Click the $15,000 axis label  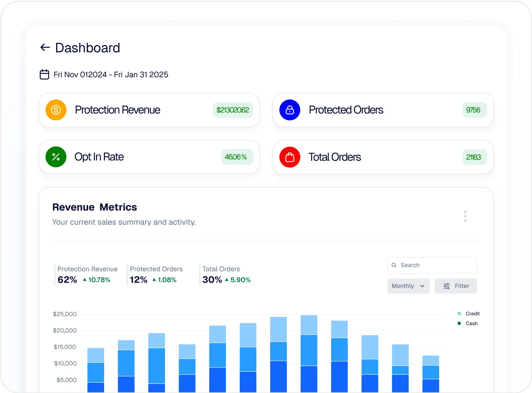pos(65,347)
